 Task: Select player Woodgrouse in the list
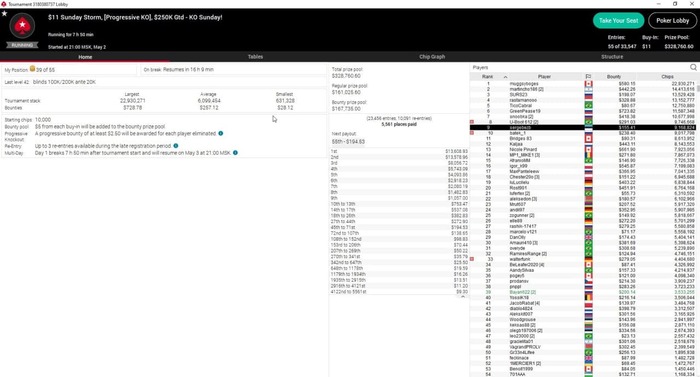(522, 320)
